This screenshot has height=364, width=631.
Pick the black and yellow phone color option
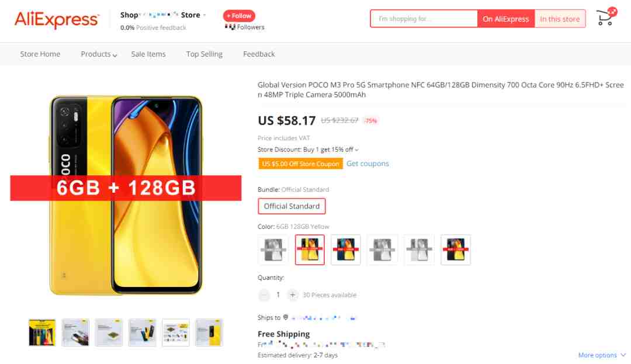click(456, 249)
